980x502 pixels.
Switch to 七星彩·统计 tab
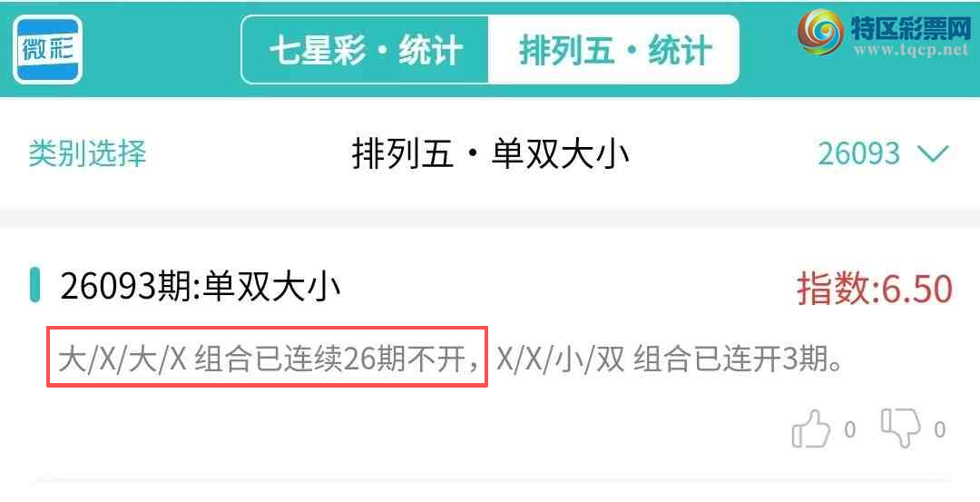click(365, 50)
